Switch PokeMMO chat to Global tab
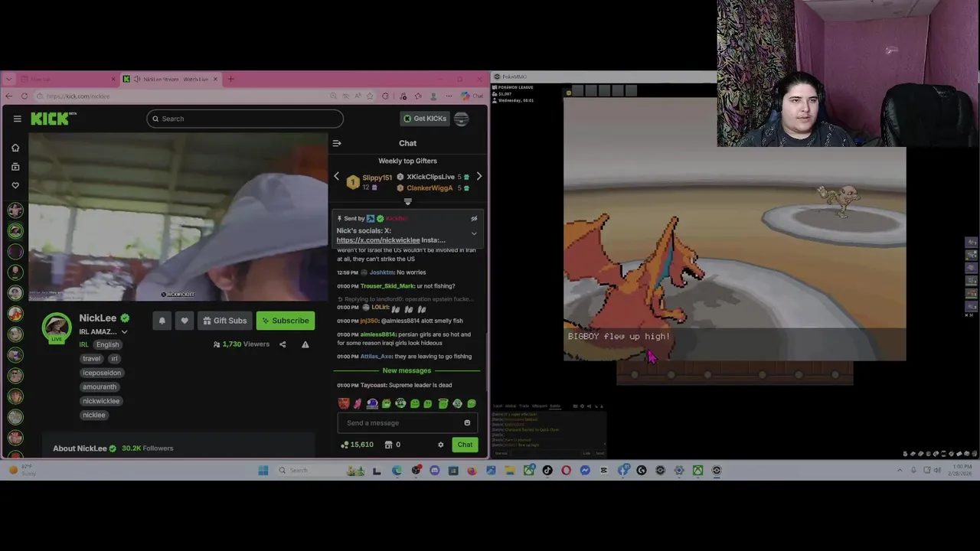The height and width of the screenshot is (551, 980). (511, 406)
